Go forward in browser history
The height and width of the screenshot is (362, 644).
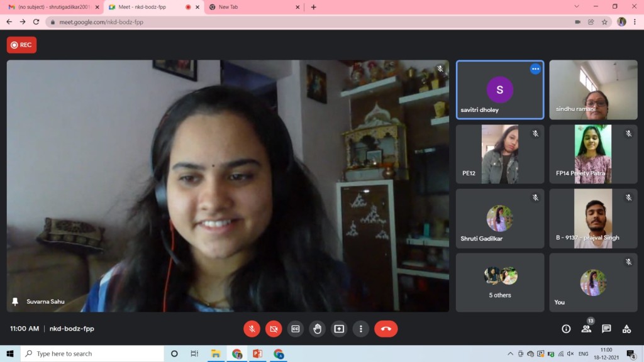pyautogui.click(x=23, y=22)
